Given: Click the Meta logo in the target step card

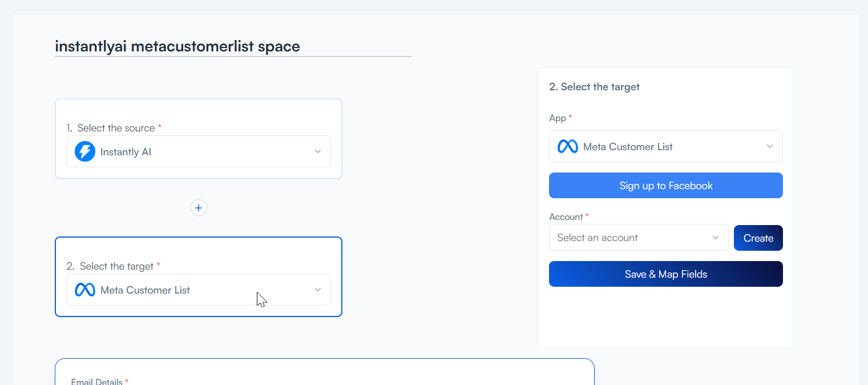Looking at the screenshot, I should [x=85, y=290].
